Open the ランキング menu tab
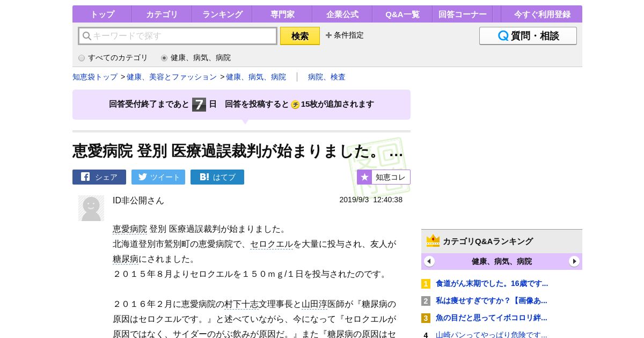The width and height of the screenshot is (644, 338). tap(222, 14)
